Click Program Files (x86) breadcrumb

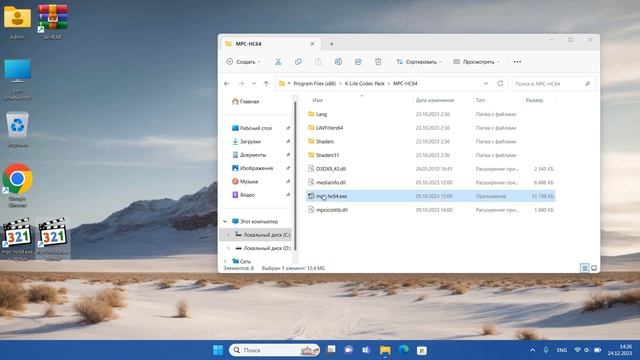[314, 83]
